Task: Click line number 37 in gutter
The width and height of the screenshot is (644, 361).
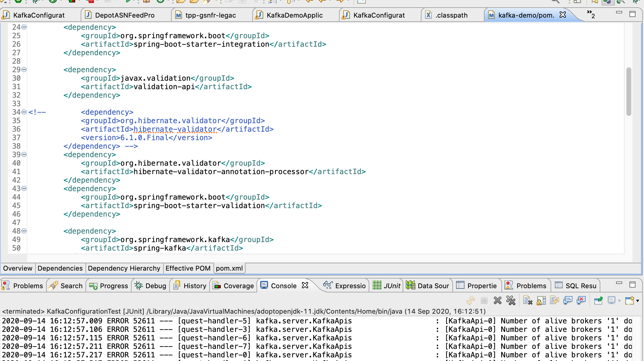Action: [16, 138]
